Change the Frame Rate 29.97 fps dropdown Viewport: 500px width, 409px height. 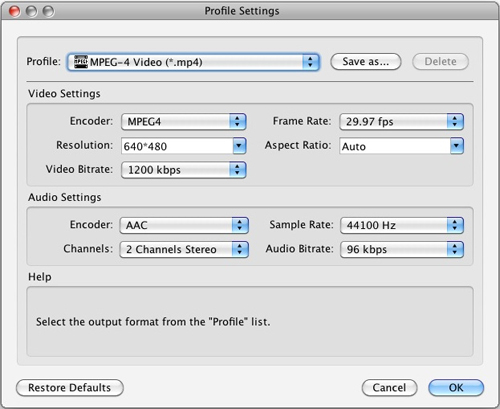pos(401,122)
